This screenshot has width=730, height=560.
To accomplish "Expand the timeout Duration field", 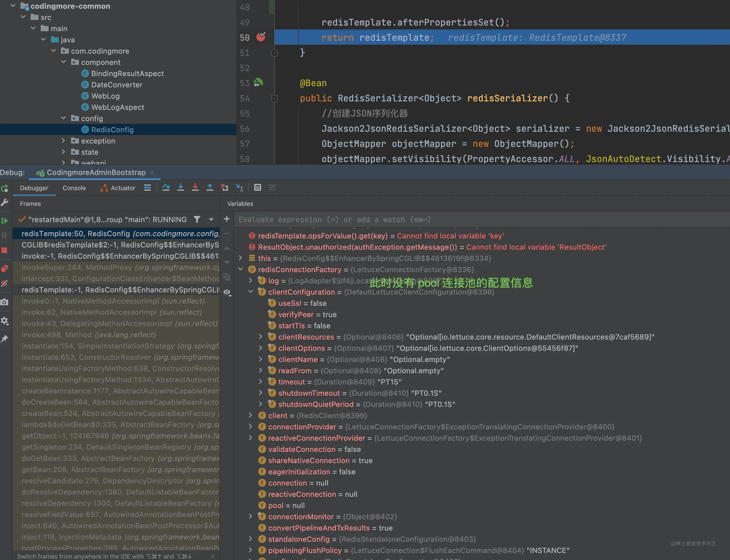I will [260, 381].
